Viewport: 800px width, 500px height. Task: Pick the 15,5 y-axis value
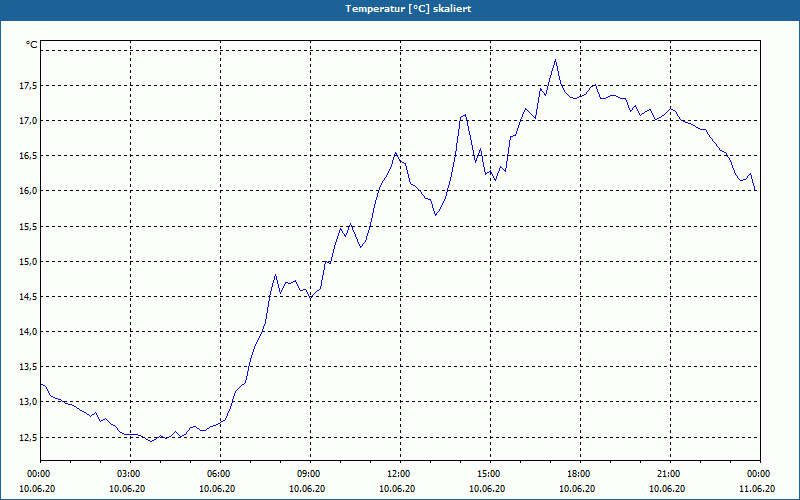tap(28, 227)
